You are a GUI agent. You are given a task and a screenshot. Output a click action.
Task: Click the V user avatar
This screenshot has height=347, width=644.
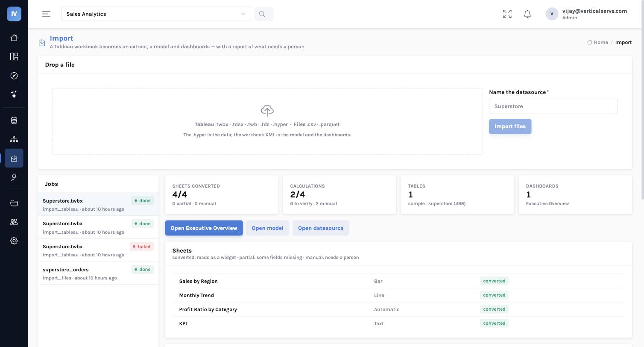(552, 14)
